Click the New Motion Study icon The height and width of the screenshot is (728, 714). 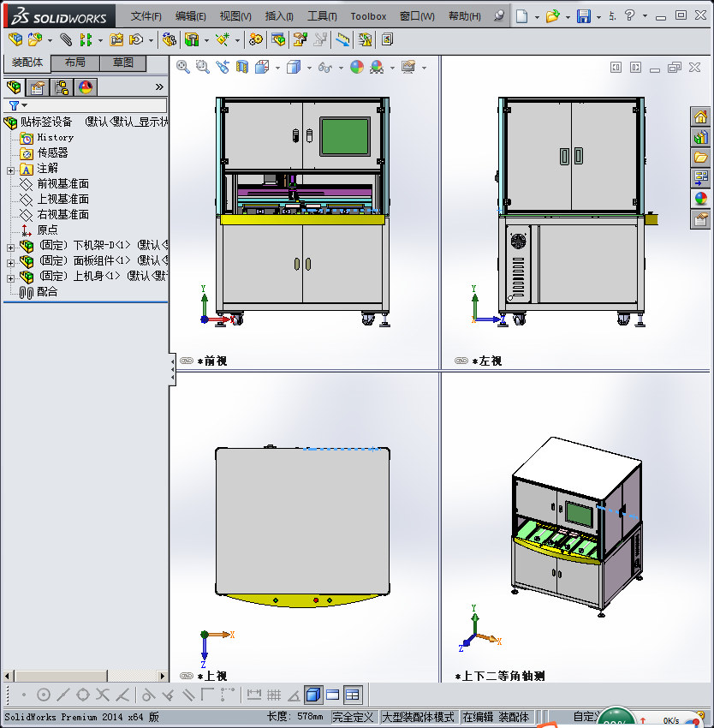pyautogui.click(x=255, y=40)
